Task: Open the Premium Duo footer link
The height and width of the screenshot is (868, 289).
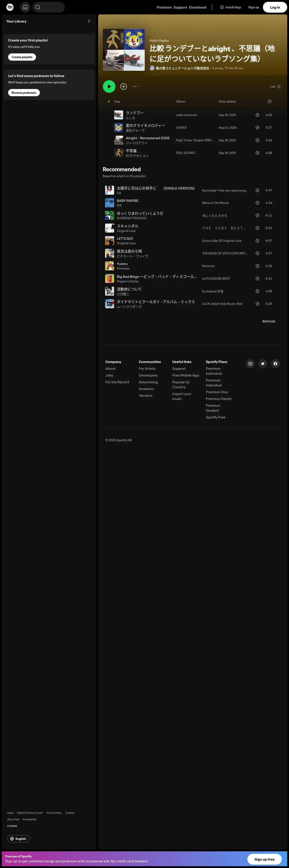Action: pos(217,392)
